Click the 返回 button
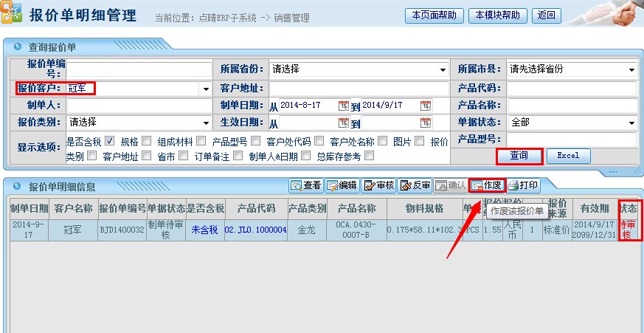The width and height of the screenshot is (644, 333). pyautogui.click(x=547, y=16)
